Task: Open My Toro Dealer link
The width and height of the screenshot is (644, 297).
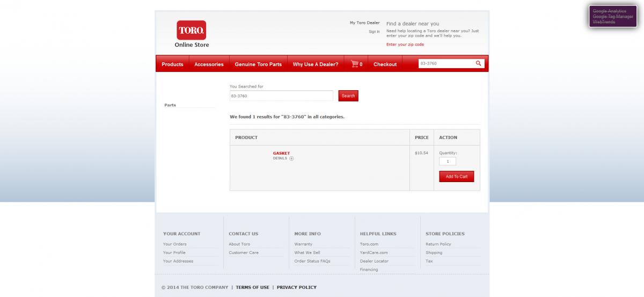Action: [x=364, y=23]
